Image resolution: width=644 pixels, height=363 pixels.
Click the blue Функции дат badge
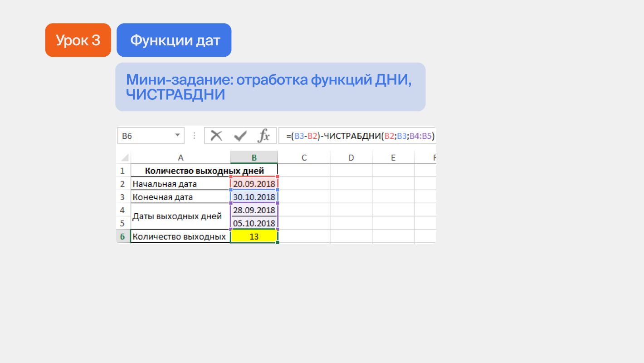point(174,40)
